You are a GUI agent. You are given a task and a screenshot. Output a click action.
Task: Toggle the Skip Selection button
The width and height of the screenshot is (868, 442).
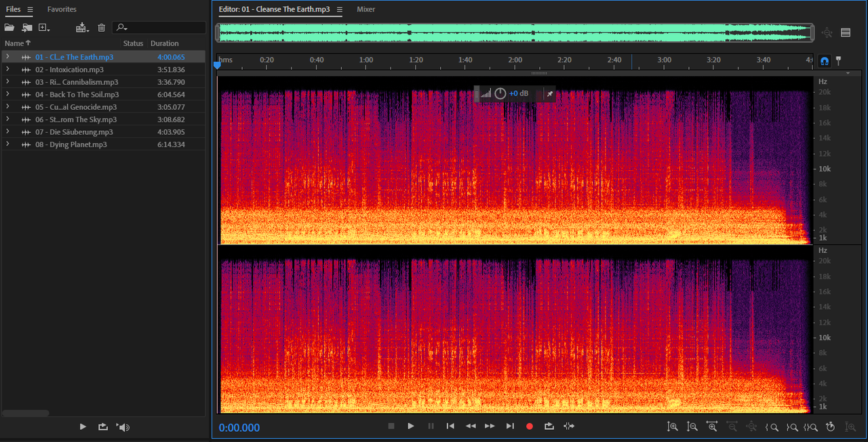(569, 426)
